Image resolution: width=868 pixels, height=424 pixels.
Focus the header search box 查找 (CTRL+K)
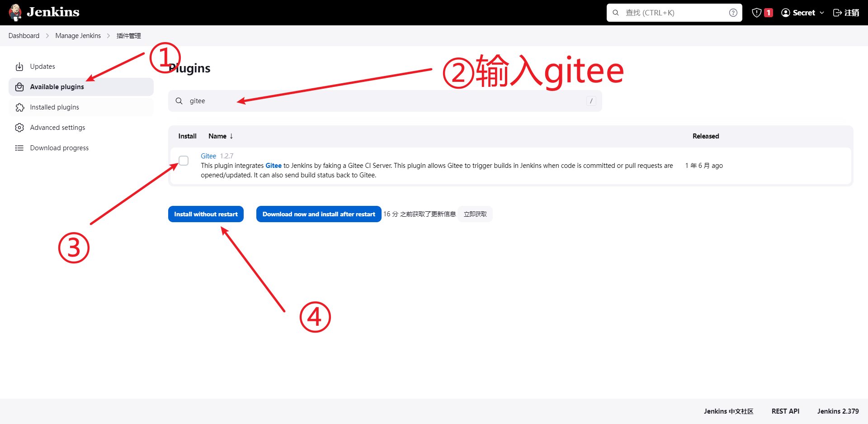pyautogui.click(x=674, y=13)
